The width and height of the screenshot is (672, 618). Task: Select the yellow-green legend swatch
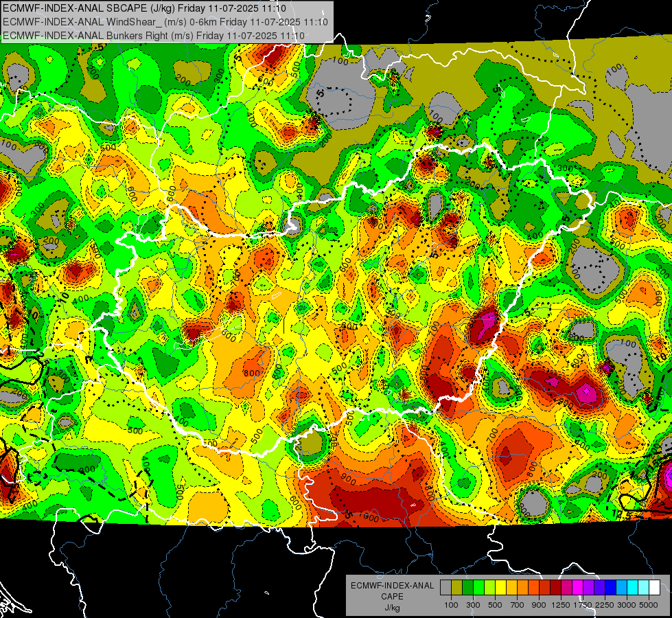click(x=490, y=588)
